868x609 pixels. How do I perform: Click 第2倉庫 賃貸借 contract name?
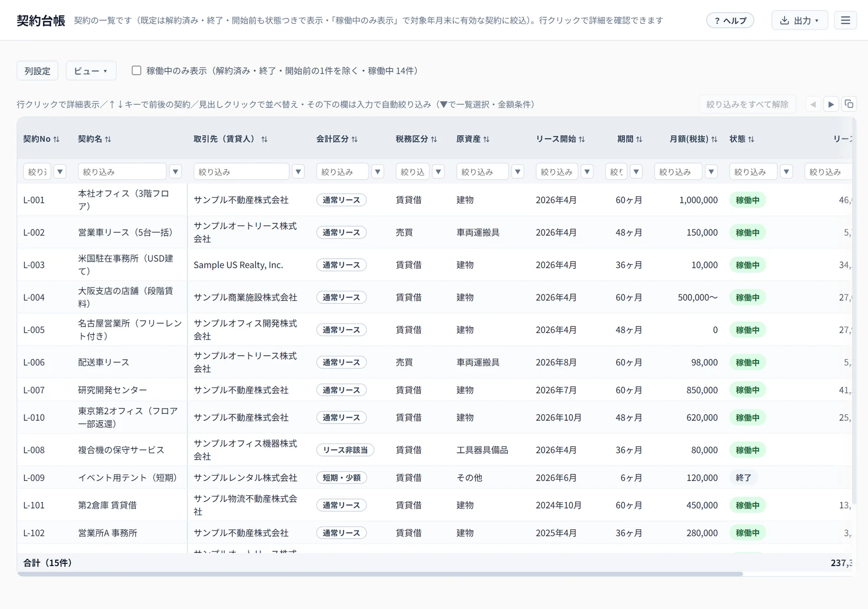pos(107,505)
